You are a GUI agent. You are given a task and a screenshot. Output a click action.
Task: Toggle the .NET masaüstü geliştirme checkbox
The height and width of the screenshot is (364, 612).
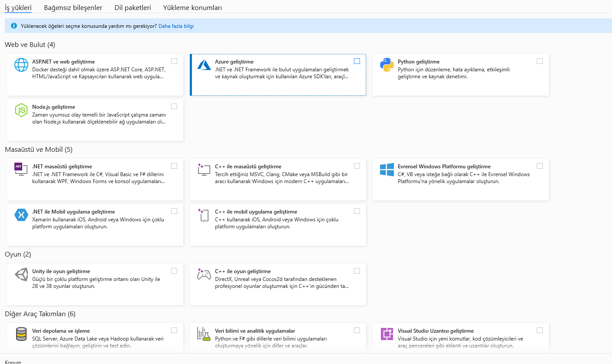174,166
